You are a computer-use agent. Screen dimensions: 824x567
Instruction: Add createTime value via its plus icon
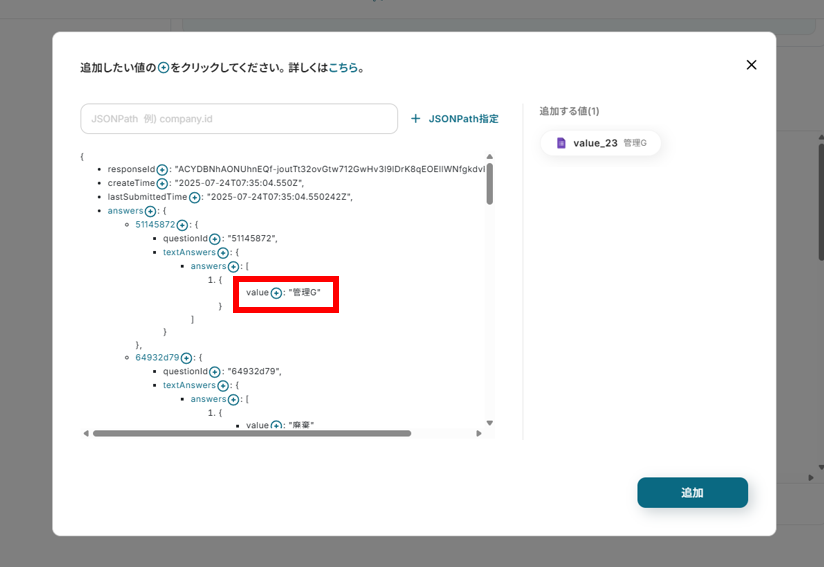(162, 184)
